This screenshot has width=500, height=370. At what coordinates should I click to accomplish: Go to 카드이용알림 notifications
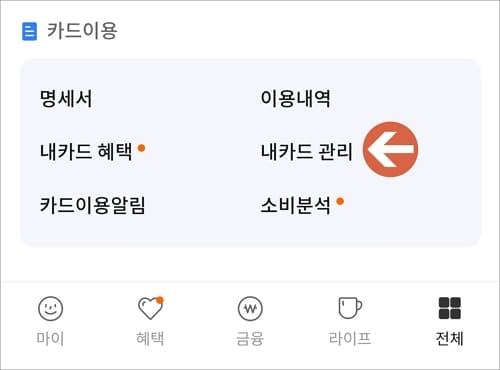click(93, 205)
